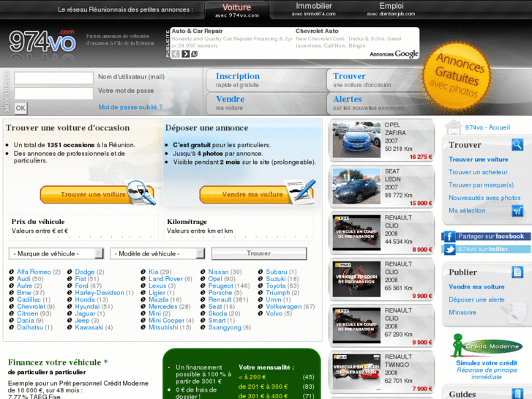Viewport: 532px width, 399px height.
Task: Click Trouver par marque(s) sidebar link
Action: point(481,185)
